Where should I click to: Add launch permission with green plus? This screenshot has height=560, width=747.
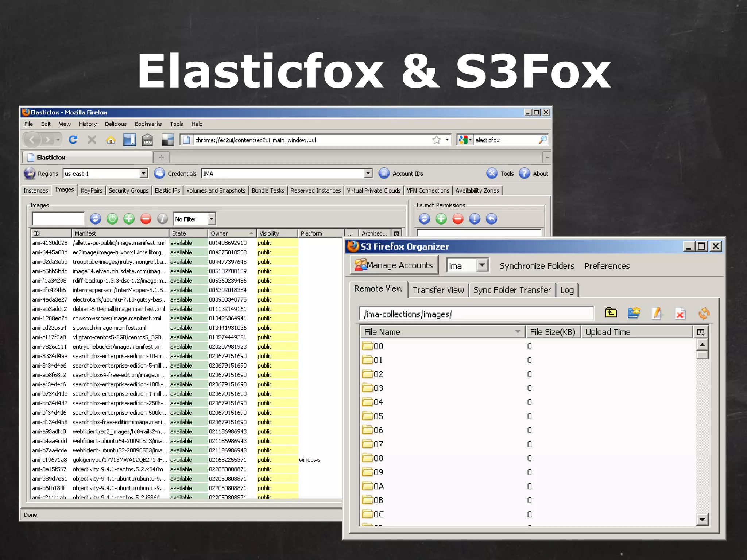click(x=441, y=219)
